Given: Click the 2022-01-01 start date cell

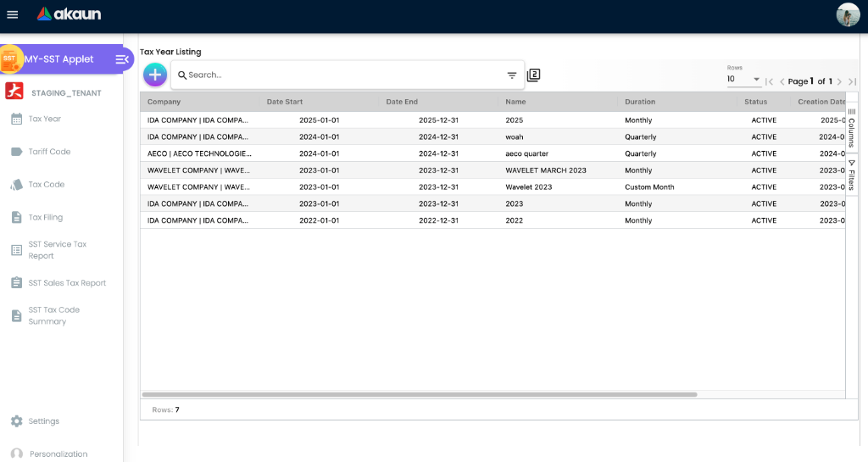Looking at the screenshot, I should (x=320, y=220).
